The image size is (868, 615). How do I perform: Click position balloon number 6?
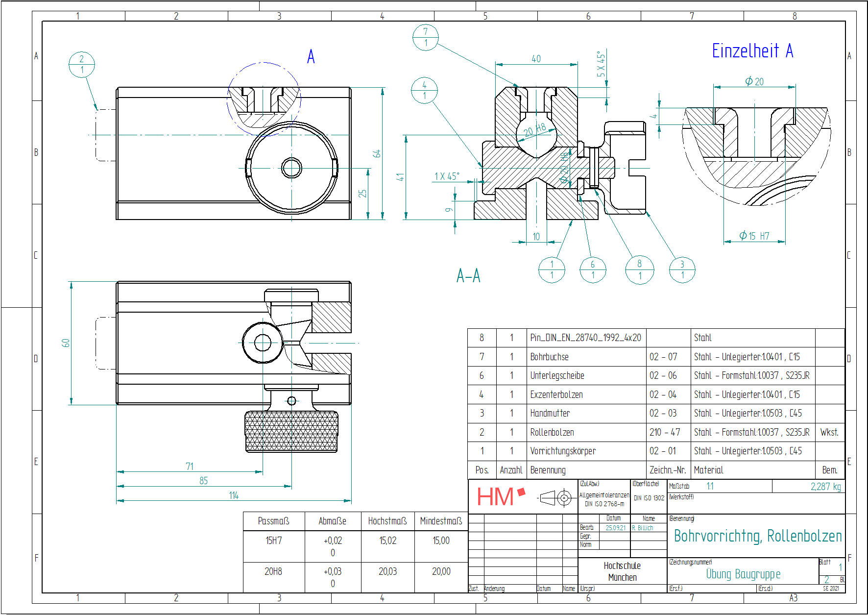pos(592,270)
